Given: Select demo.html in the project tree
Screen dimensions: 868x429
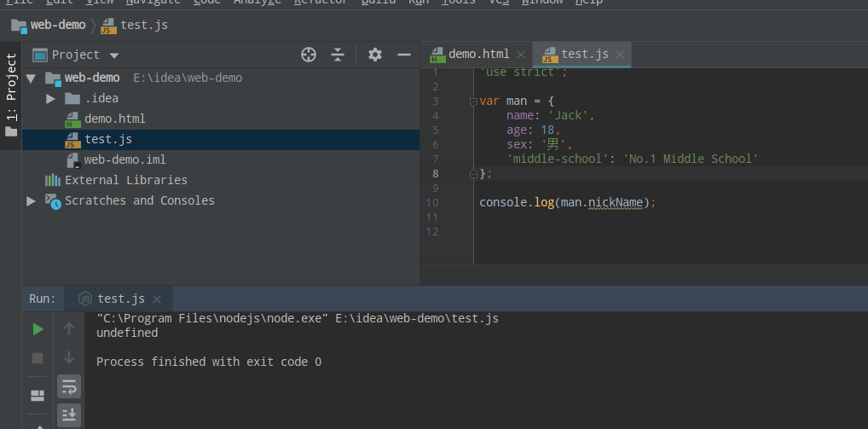Looking at the screenshot, I should pyautogui.click(x=115, y=119).
